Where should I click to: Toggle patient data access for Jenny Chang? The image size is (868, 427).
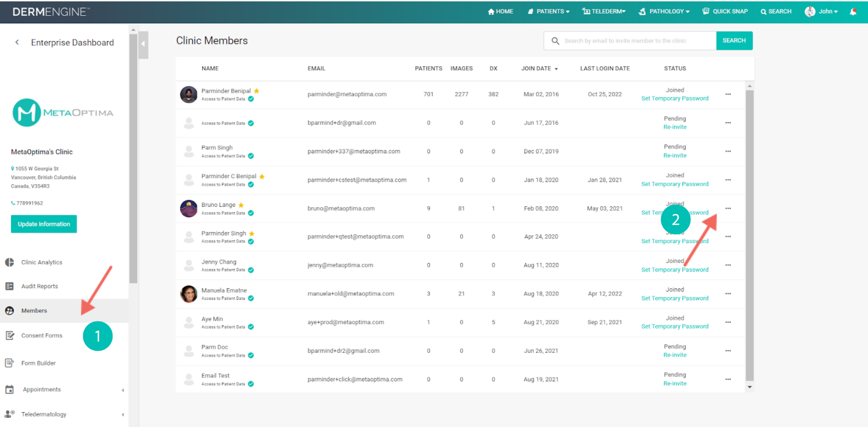(x=251, y=270)
